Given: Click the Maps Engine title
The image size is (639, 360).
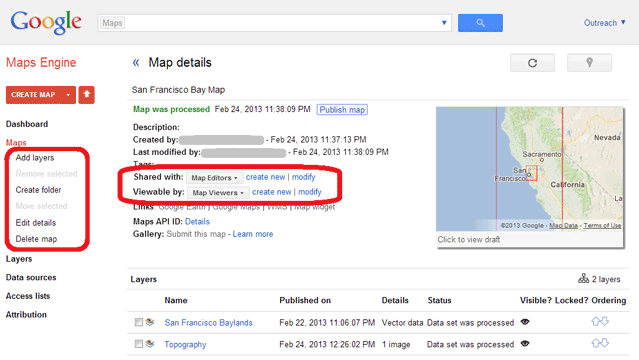Looking at the screenshot, I should pyautogui.click(x=41, y=62).
